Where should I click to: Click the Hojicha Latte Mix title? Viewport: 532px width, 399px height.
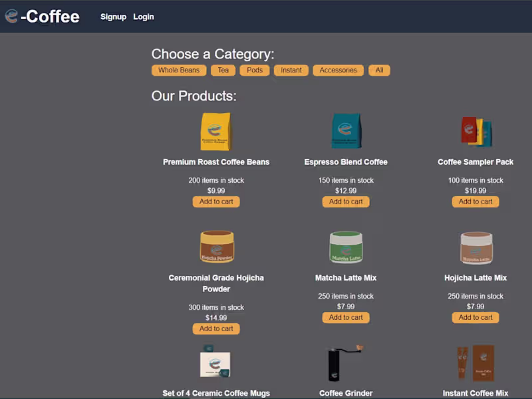click(x=475, y=278)
